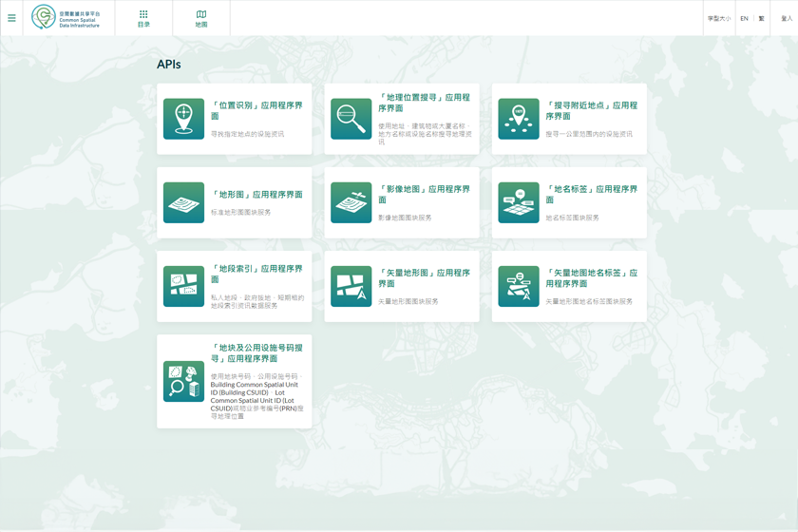Screen dimensions: 798x532
Task: Click the 地段索引 lot index icon
Action: click(x=183, y=286)
